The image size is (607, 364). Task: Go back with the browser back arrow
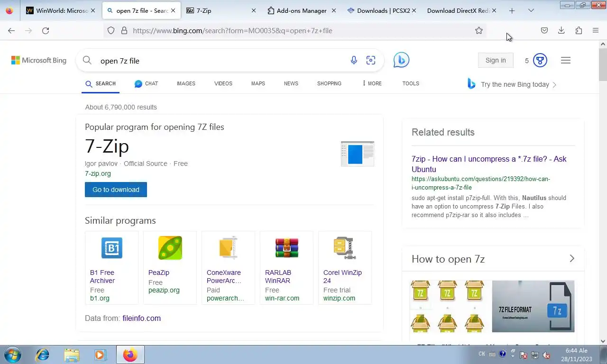pos(11,30)
